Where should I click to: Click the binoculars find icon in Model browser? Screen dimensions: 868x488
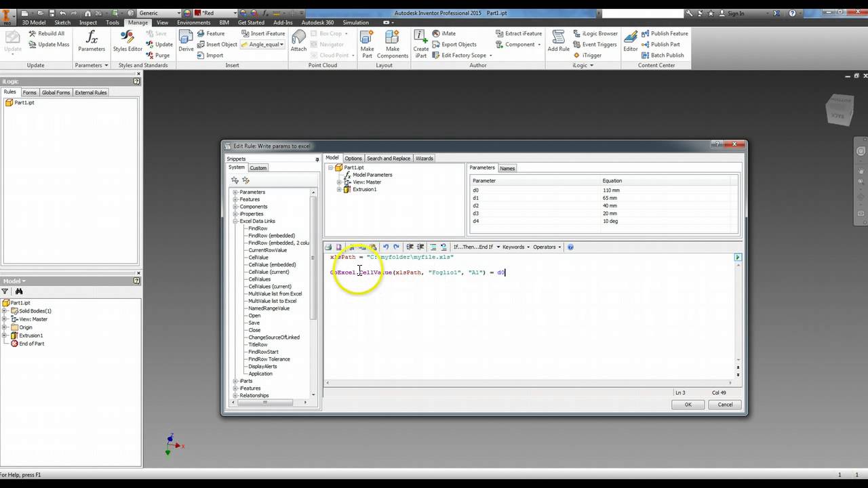(x=19, y=291)
